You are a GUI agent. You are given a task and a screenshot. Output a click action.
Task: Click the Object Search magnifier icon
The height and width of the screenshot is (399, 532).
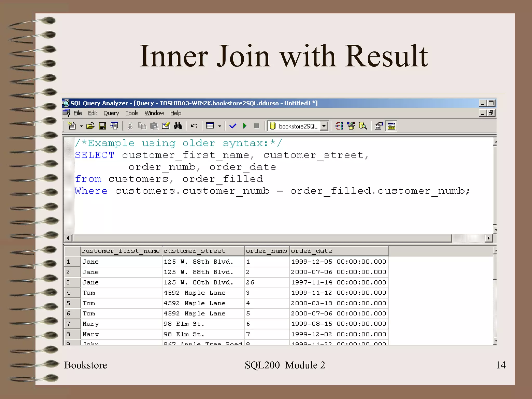coord(363,126)
